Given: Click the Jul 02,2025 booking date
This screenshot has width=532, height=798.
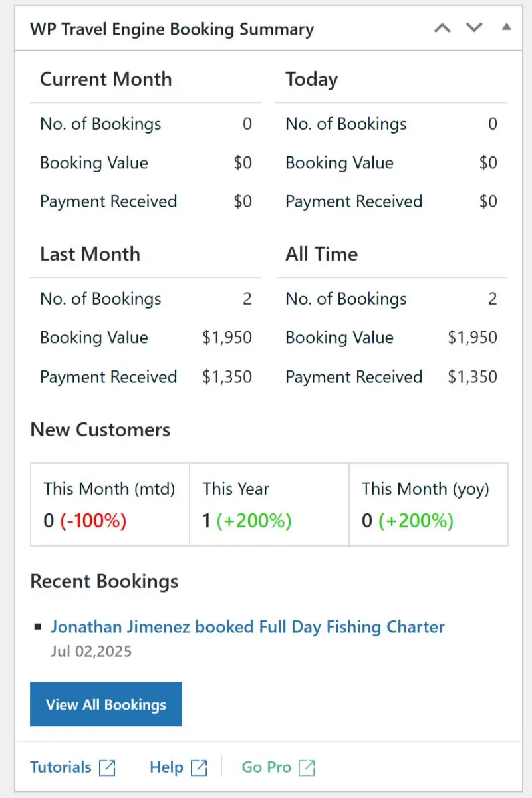Looking at the screenshot, I should [x=91, y=651].
